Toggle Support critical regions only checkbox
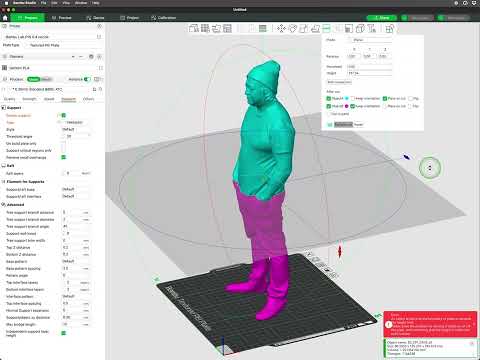480x360 pixels. [64, 150]
